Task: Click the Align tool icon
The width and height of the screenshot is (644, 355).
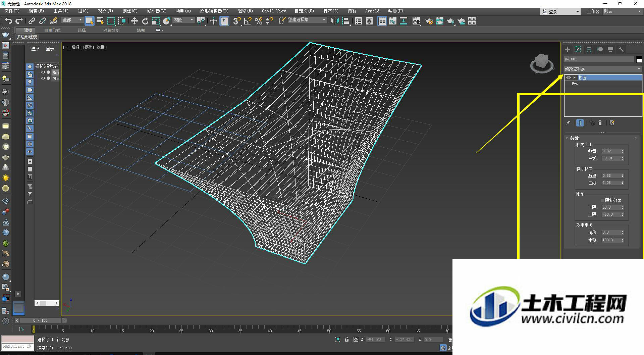Action: coord(346,21)
